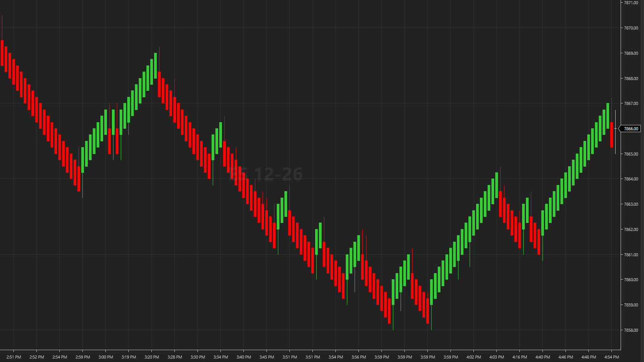
Task: Click the 4:54 PM time label
Action: point(611,357)
